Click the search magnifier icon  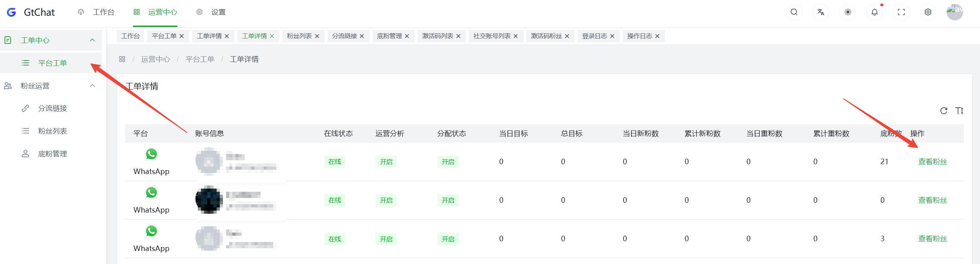click(794, 12)
